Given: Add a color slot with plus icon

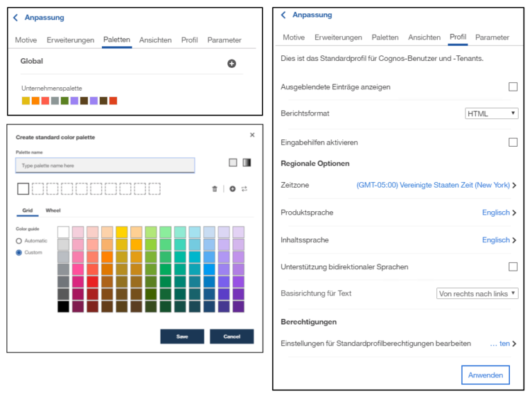Looking at the screenshot, I should click(233, 189).
